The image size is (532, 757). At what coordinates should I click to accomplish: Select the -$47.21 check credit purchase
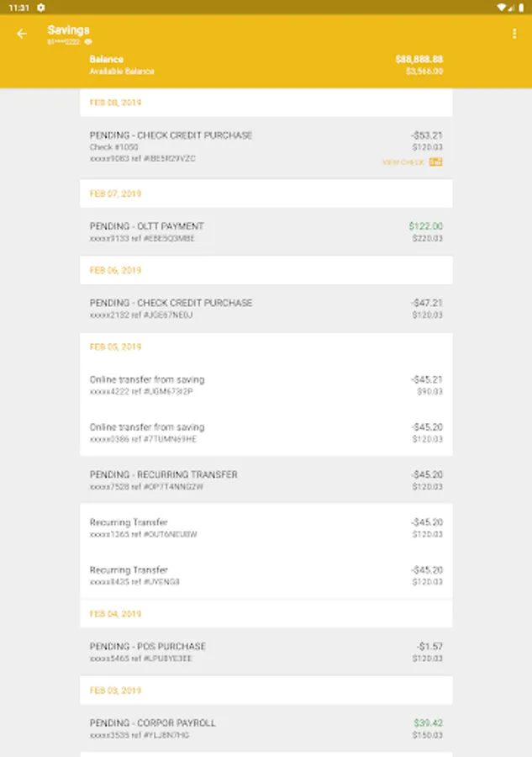coord(266,309)
